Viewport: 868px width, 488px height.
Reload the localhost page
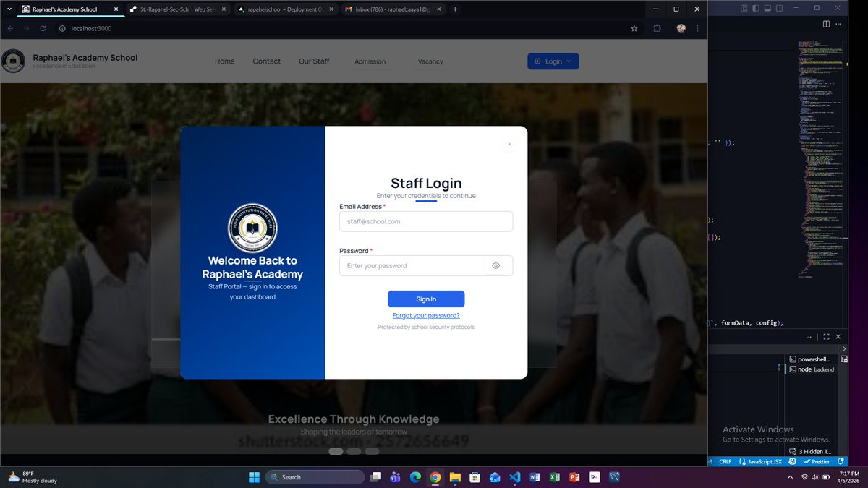click(x=43, y=28)
